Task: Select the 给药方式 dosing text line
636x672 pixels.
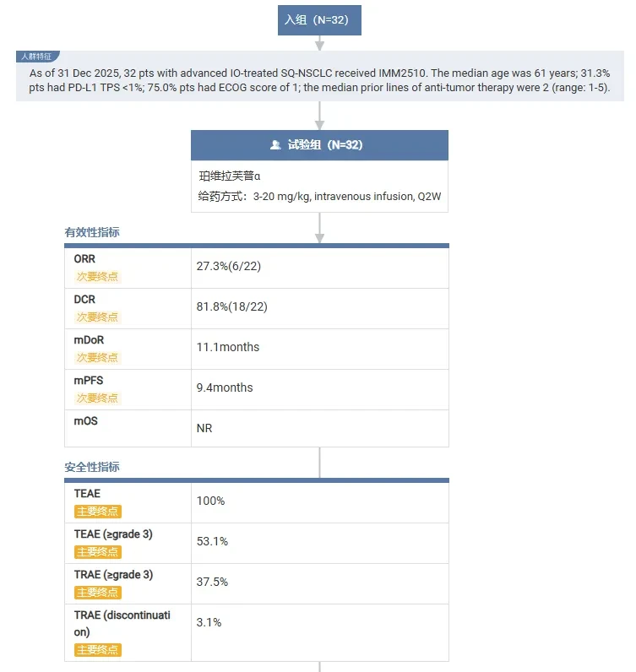Action: pyautogui.click(x=319, y=197)
